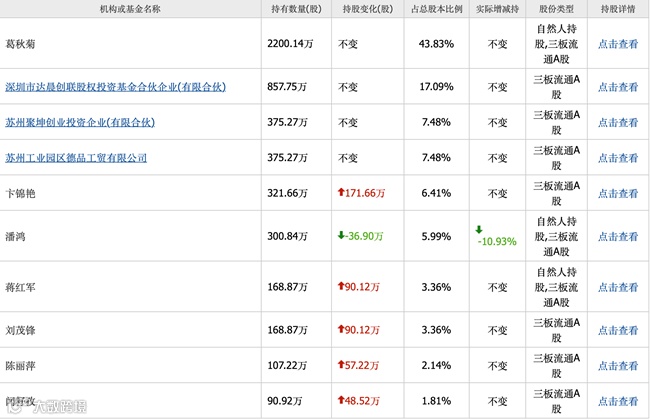Click the 107.22万 holding value
The width and height of the screenshot is (650, 420).
[287, 365]
